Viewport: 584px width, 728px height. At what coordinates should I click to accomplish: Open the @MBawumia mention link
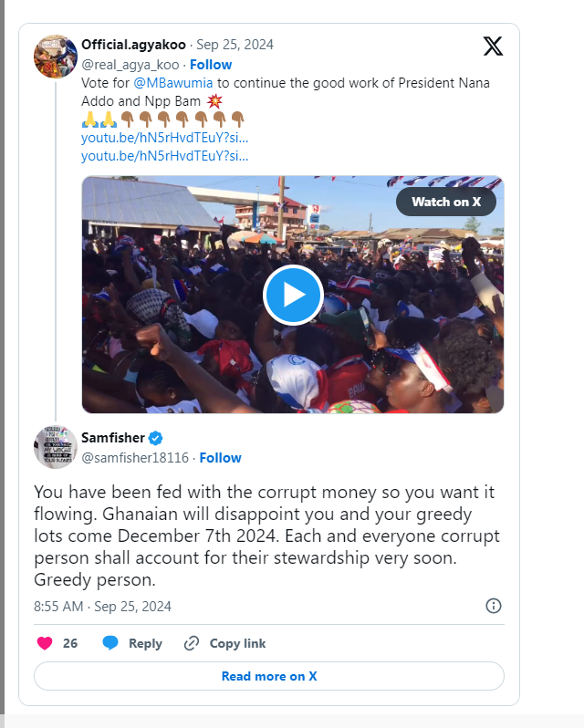[167, 83]
